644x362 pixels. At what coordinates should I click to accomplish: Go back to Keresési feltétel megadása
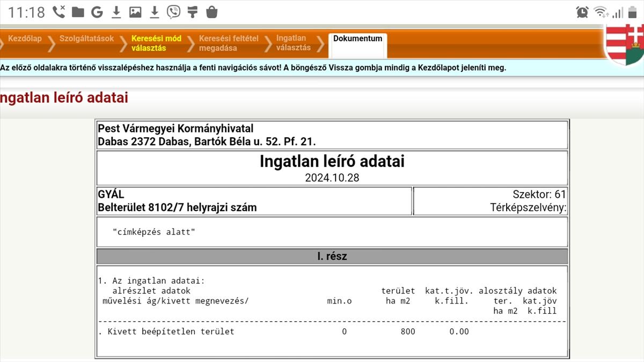[229, 43]
